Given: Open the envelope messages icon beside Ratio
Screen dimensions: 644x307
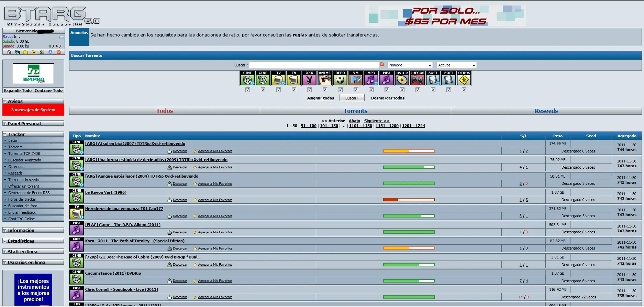Looking at the screenshot, I should (62, 37).
